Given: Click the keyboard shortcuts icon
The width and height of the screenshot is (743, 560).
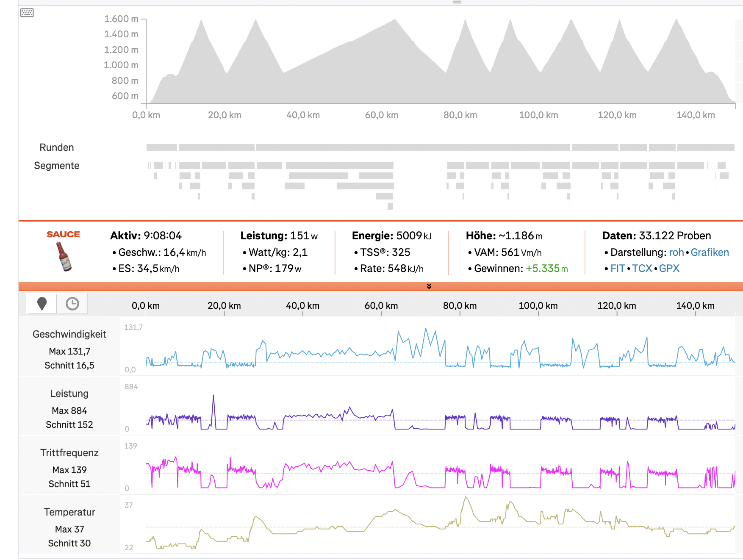Looking at the screenshot, I should (x=27, y=13).
